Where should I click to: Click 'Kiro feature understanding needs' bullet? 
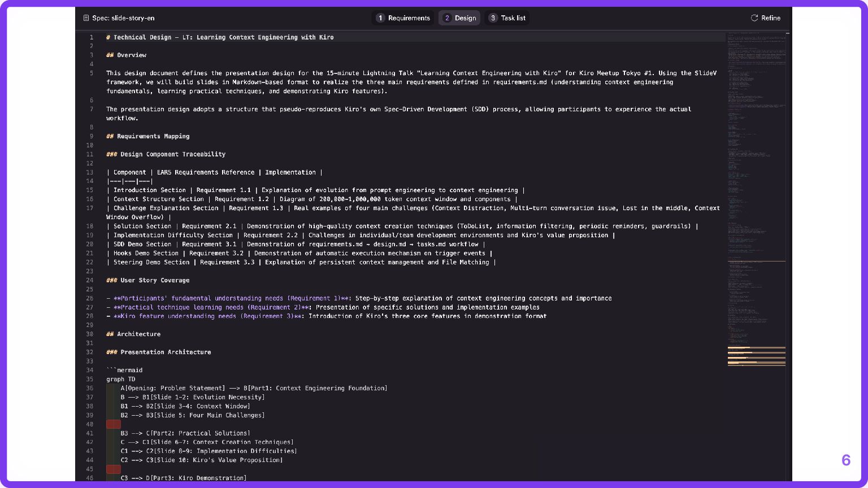pos(327,316)
